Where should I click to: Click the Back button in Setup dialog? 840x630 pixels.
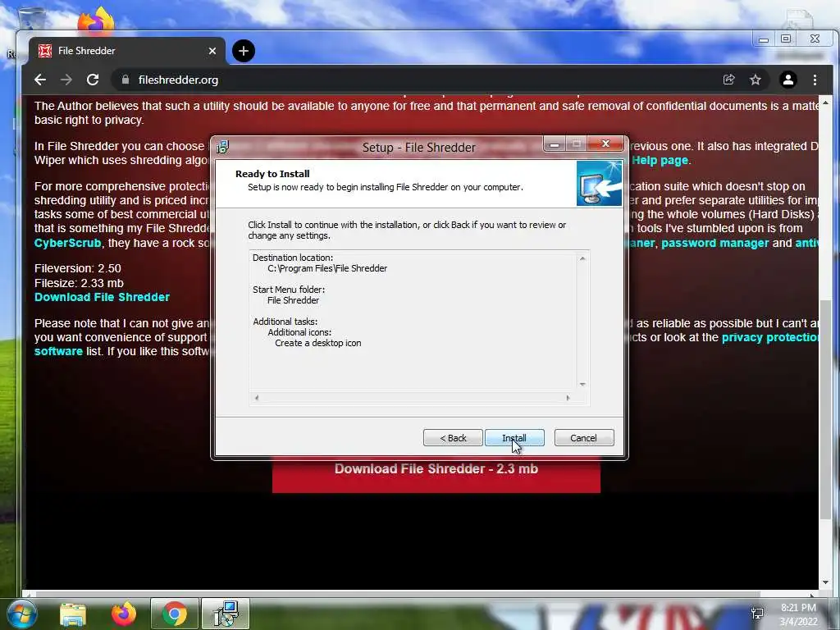pos(453,438)
